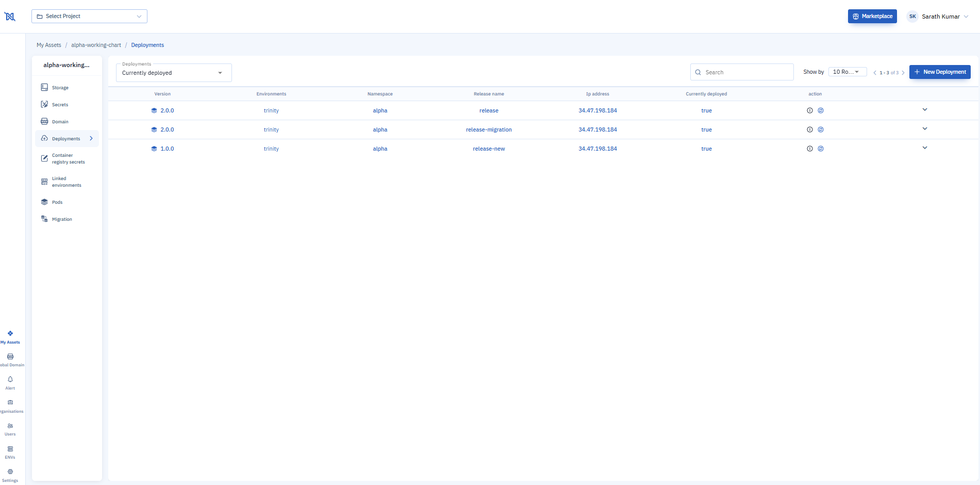Open the Alert bell icon
The height and width of the screenshot is (485, 980).
[10, 379]
